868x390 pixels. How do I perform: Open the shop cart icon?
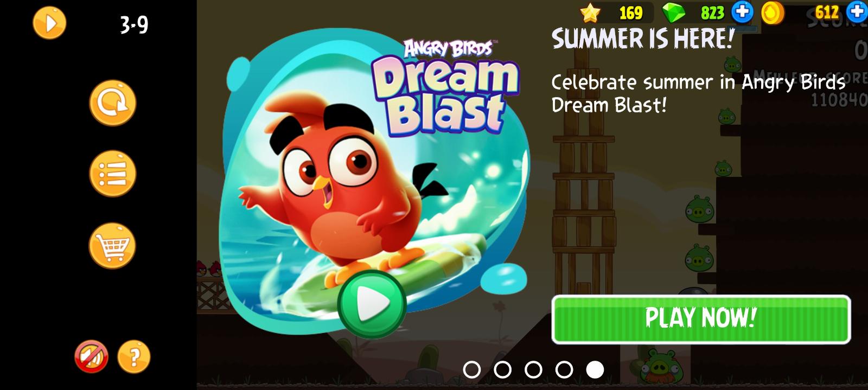(x=112, y=246)
